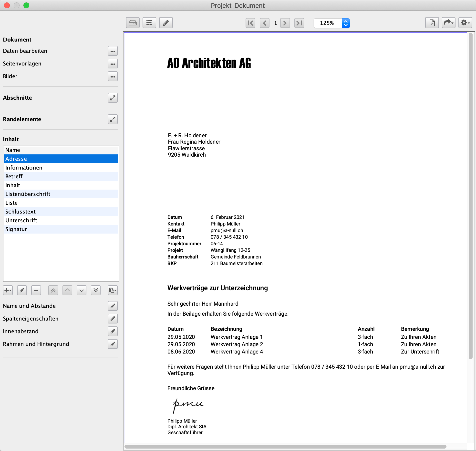The height and width of the screenshot is (451, 476).
Task: Select Unterschrift in the list
Action: coord(61,220)
